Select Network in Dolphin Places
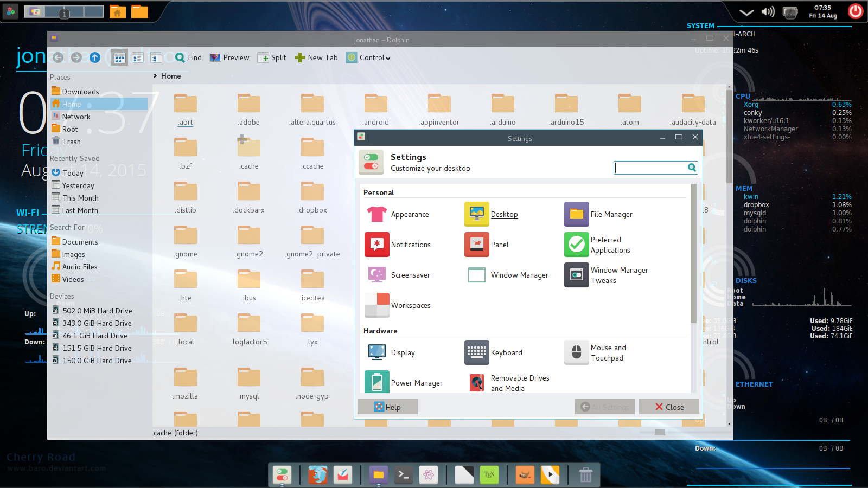 pos(99,117)
